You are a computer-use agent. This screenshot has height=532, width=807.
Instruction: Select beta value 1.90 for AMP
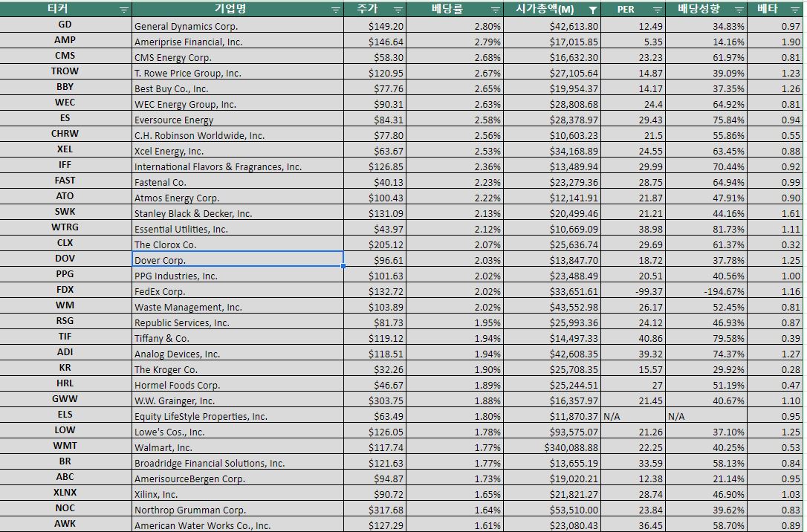(775, 41)
